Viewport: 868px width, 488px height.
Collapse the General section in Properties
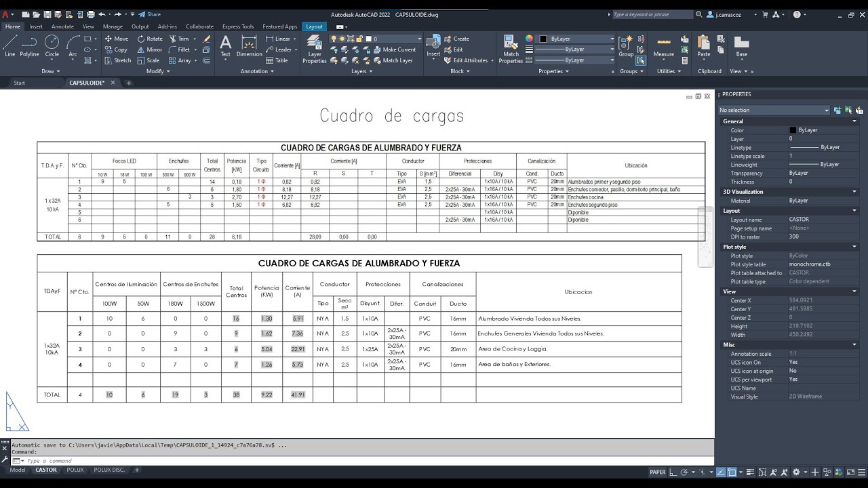click(854, 121)
